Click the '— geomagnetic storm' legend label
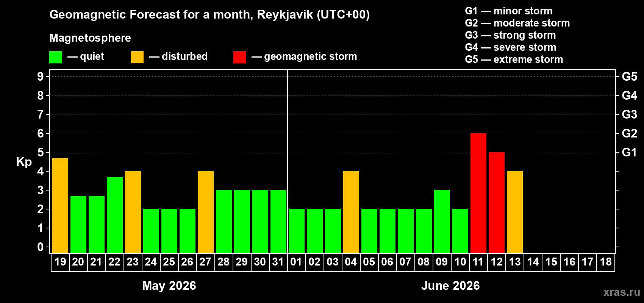 (x=304, y=57)
